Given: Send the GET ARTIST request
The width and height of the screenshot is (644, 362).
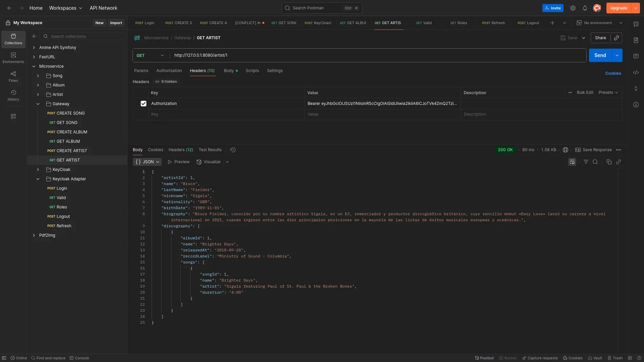Looking at the screenshot, I should (600, 55).
